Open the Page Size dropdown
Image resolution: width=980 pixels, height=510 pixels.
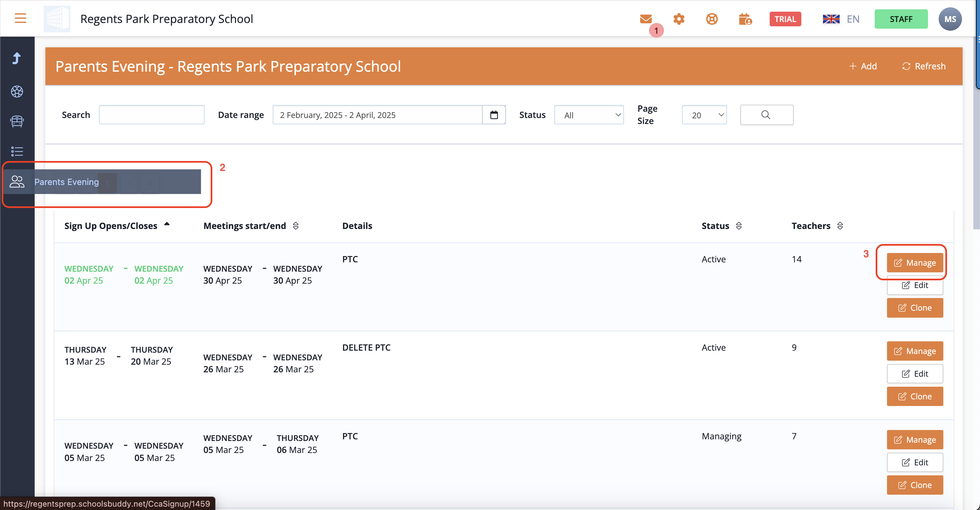[x=704, y=115]
